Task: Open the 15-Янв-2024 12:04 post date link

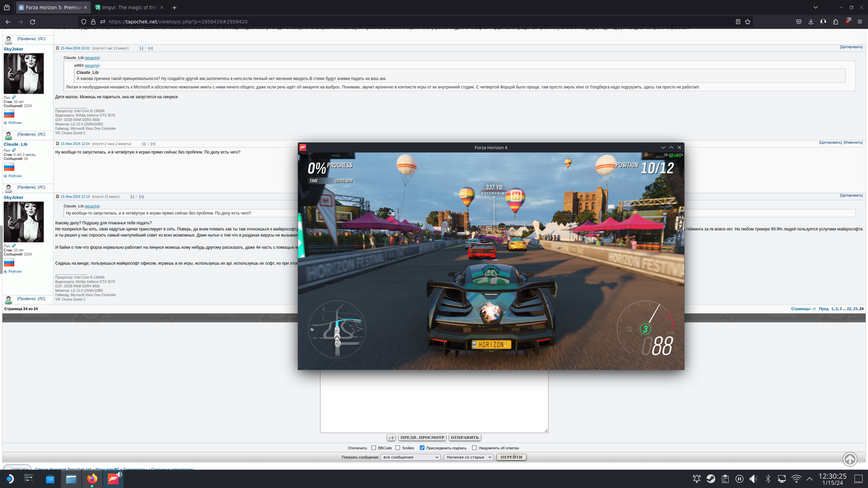Action: click(x=75, y=144)
